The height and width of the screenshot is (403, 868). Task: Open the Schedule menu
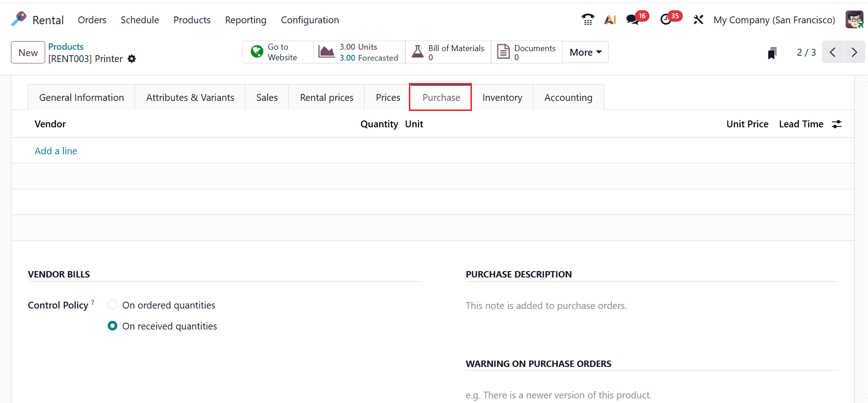[140, 20]
